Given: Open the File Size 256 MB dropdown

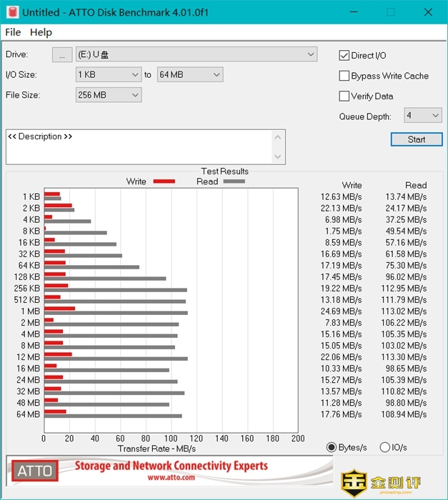Looking at the screenshot, I should (135, 95).
